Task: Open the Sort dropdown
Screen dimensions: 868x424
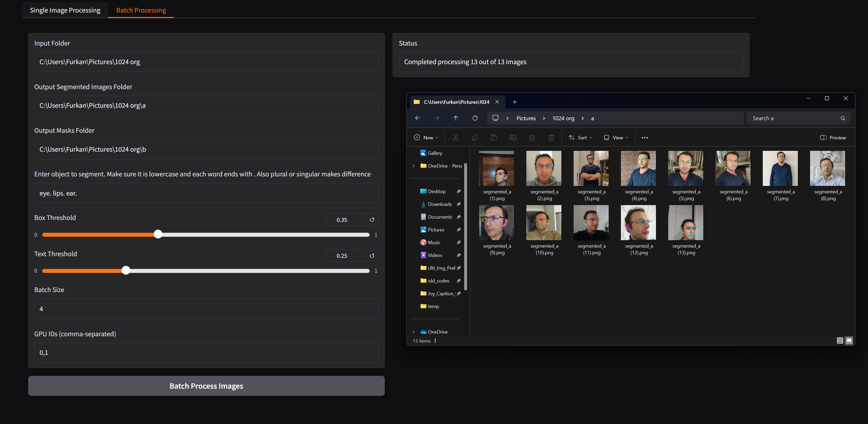Action: [580, 138]
